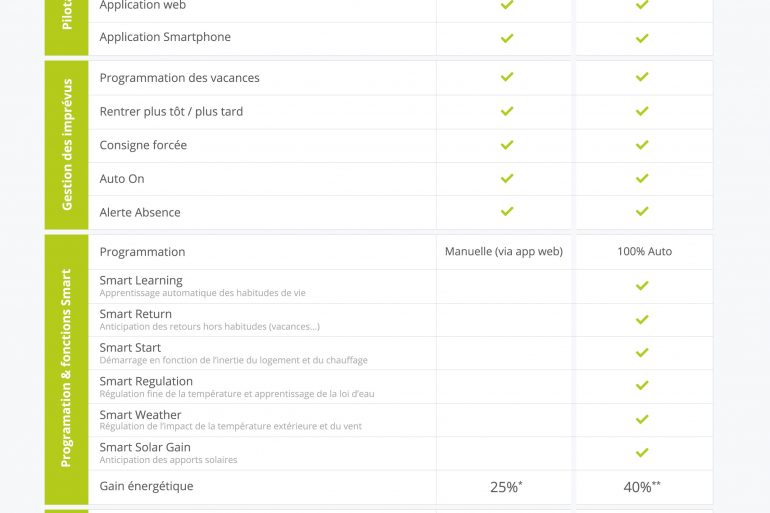Image resolution: width=770 pixels, height=513 pixels.
Task: Click second-column checkmark for Auto On
Action: 642,178
